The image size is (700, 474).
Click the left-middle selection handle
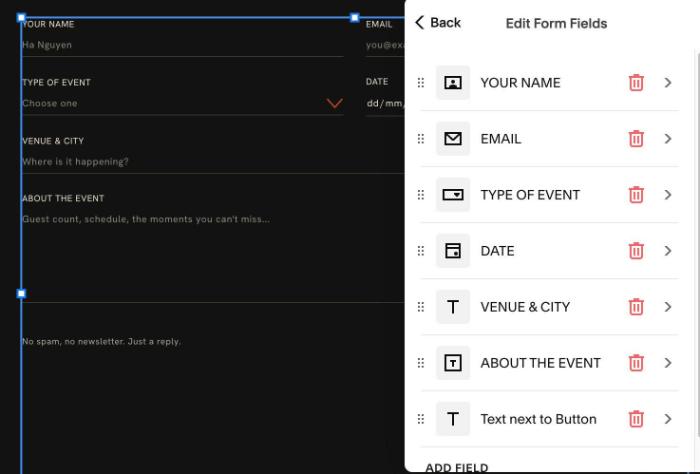21,293
